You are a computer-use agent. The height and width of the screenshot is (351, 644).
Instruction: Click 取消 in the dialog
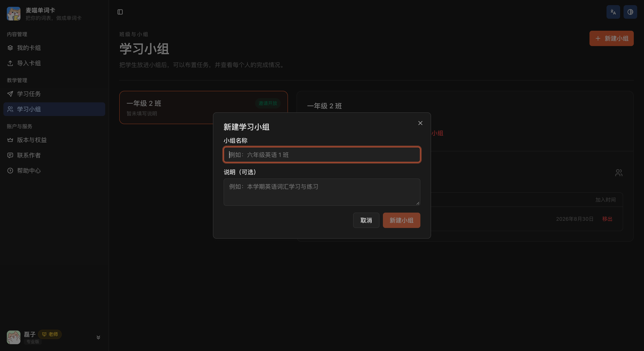coord(366,220)
